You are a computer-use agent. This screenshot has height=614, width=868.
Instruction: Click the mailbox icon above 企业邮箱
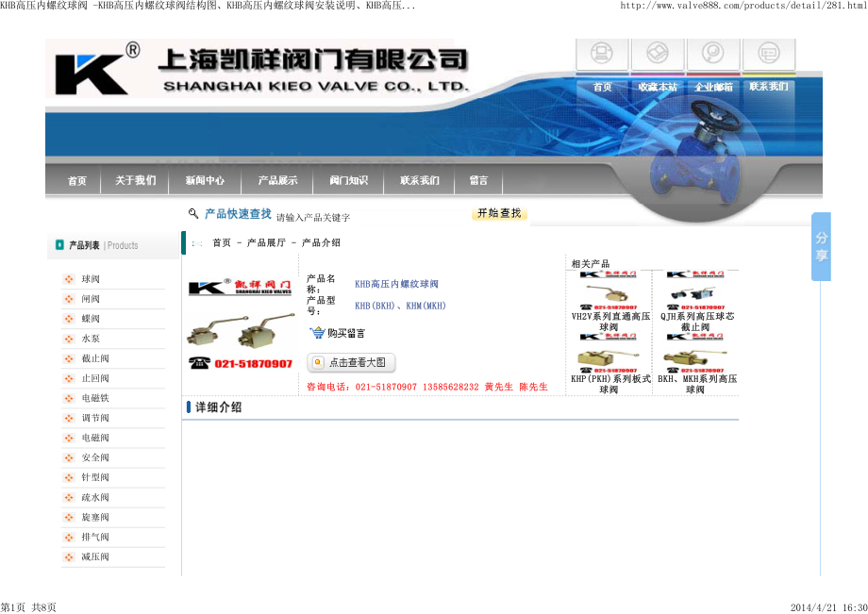point(713,53)
